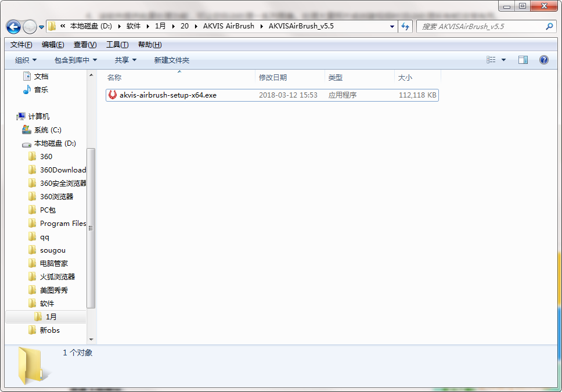Open the 火狐浏览器 folder in the tree
Image resolution: width=562 pixels, height=392 pixels.
pyautogui.click(x=52, y=277)
